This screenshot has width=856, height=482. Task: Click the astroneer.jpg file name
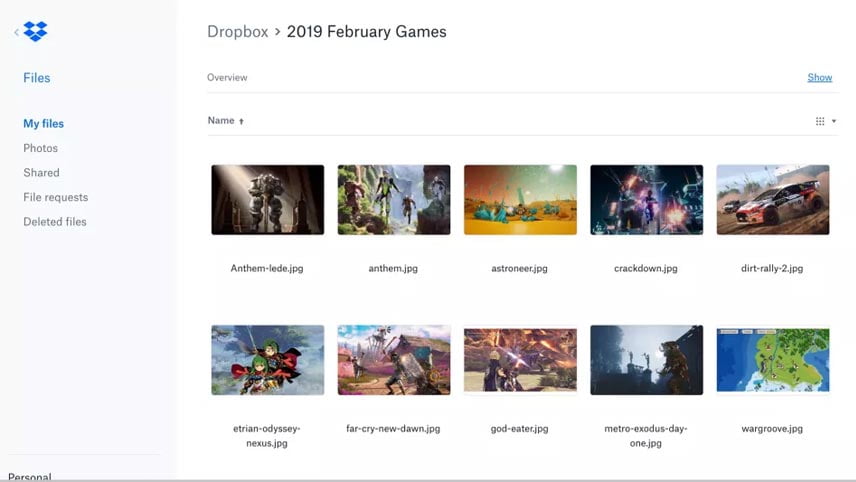[x=519, y=268]
